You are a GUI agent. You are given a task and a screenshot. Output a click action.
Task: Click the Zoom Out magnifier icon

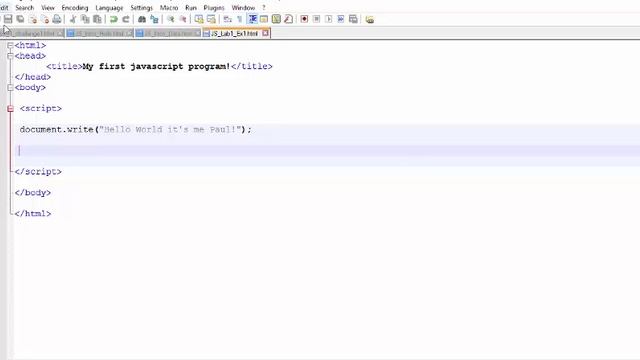coord(183,19)
